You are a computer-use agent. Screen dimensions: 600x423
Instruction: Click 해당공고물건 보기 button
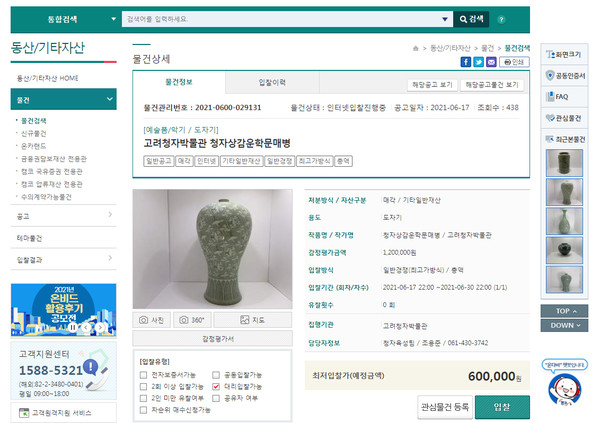(492, 85)
